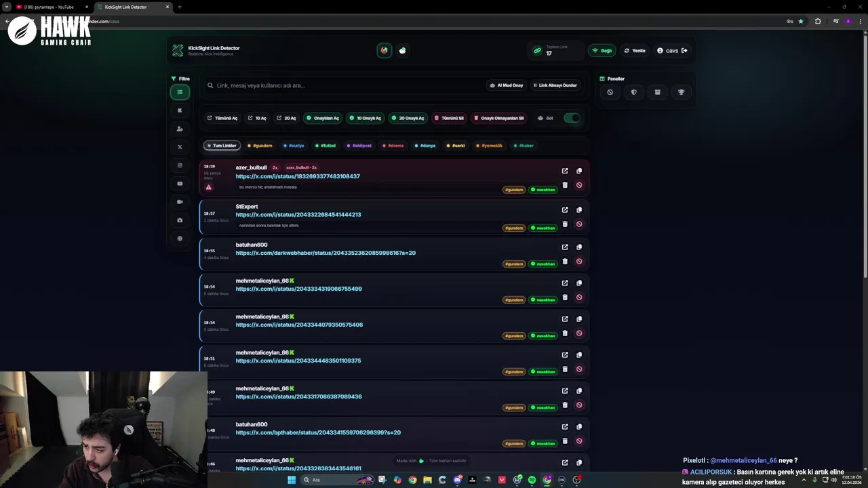Screen dimensions: 868x488
Task: Filter by #futbol tag
Action: (x=325, y=146)
